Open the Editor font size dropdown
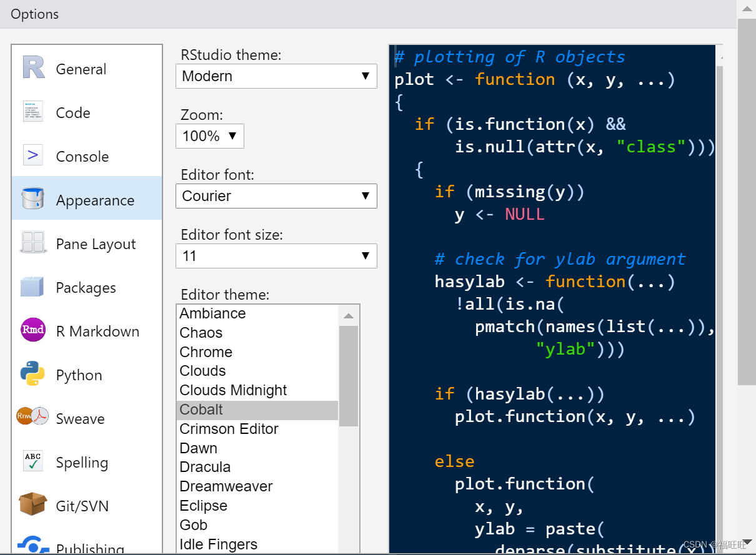This screenshot has width=756, height=555. point(276,256)
